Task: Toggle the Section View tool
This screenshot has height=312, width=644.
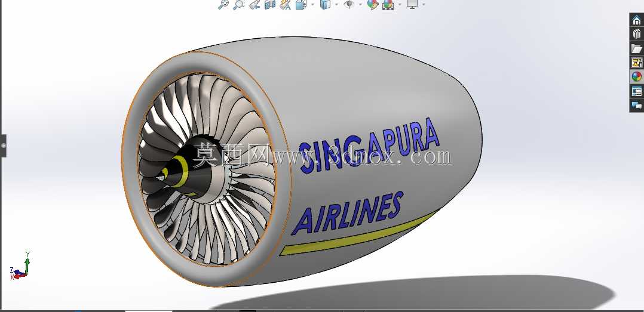Action: tap(270, 5)
